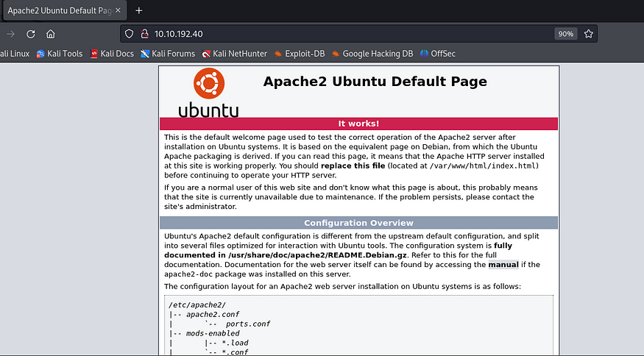This screenshot has width=644, height=356.
Task: Open the Kali NetHunter bookmark
Action: tap(235, 54)
